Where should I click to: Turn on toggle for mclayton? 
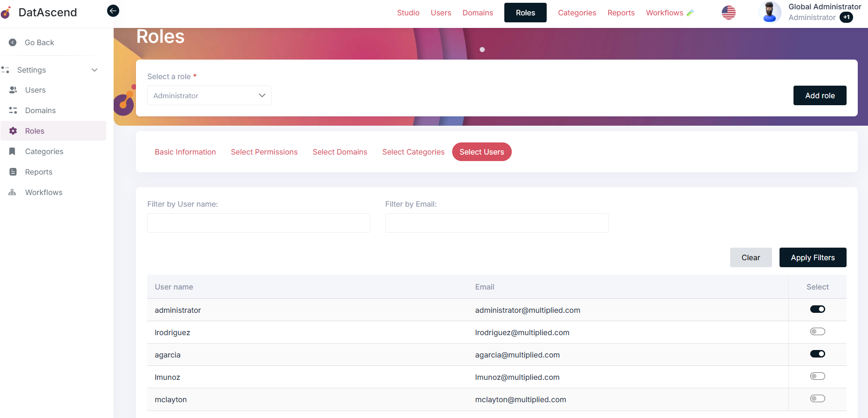click(x=817, y=398)
